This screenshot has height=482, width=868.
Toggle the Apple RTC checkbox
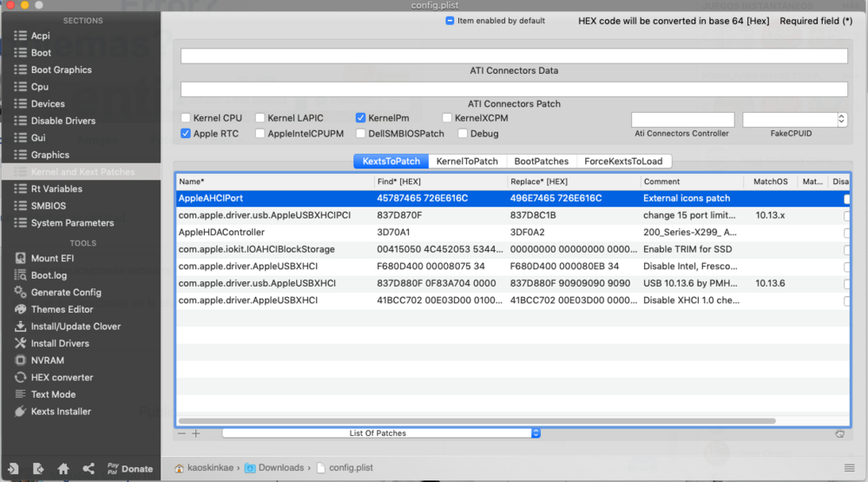(187, 134)
